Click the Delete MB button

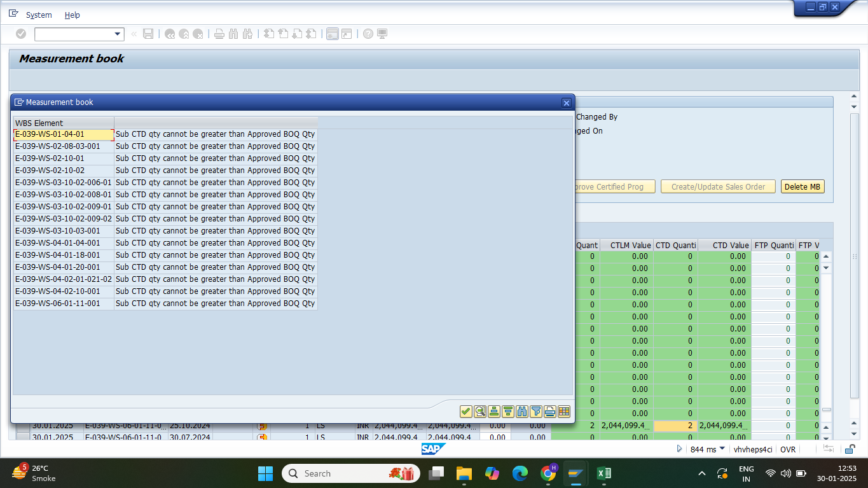point(803,186)
